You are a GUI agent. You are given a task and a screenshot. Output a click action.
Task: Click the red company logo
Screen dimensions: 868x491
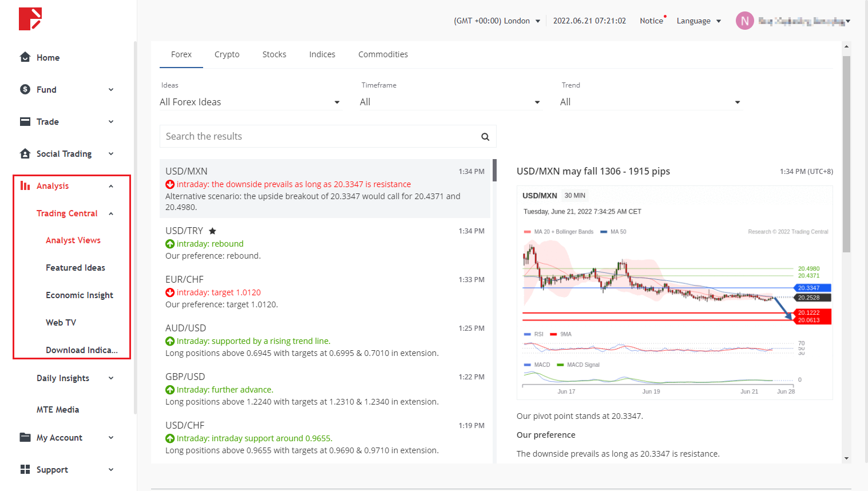pos(30,19)
